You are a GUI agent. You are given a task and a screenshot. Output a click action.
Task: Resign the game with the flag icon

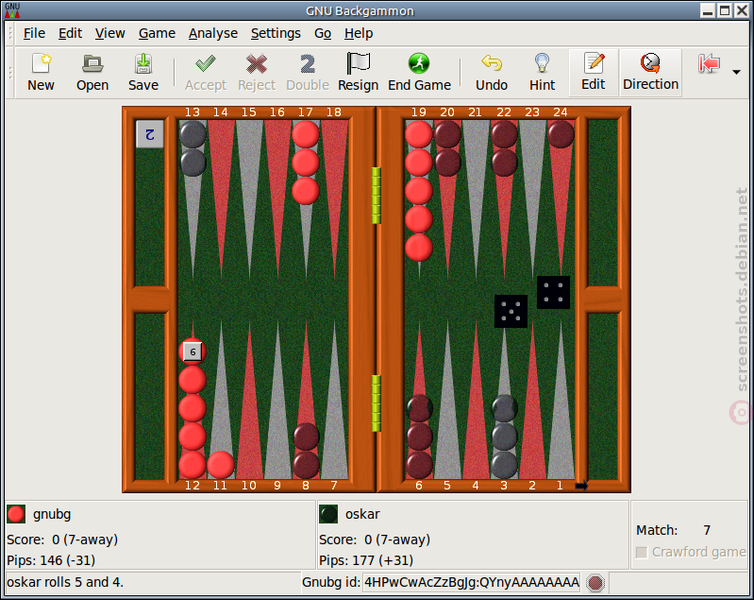coord(358,72)
